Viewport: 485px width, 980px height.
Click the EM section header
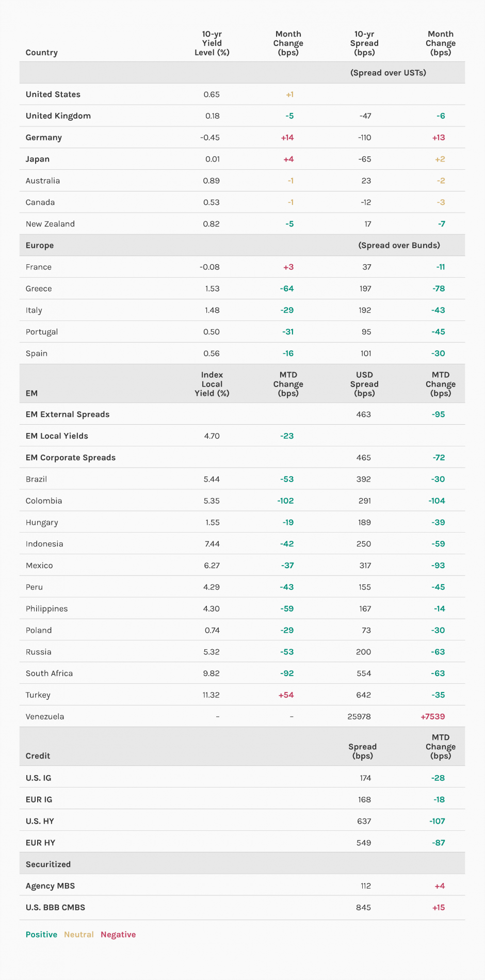tap(31, 393)
